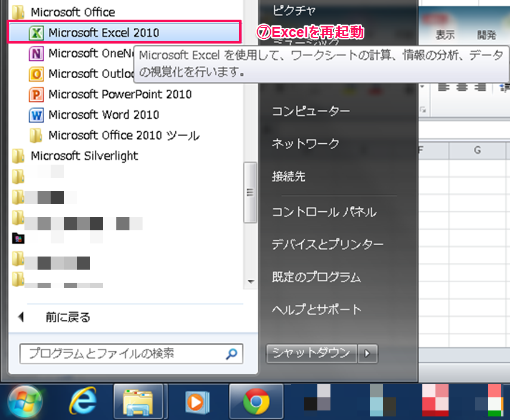Collapse the Microsoft Office folder

pyautogui.click(x=72, y=12)
